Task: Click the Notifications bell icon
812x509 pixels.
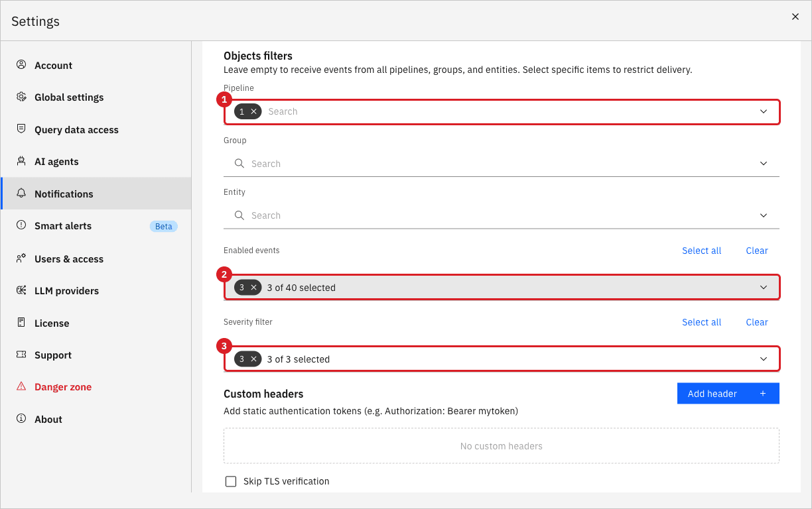Action: [x=21, y=194]
